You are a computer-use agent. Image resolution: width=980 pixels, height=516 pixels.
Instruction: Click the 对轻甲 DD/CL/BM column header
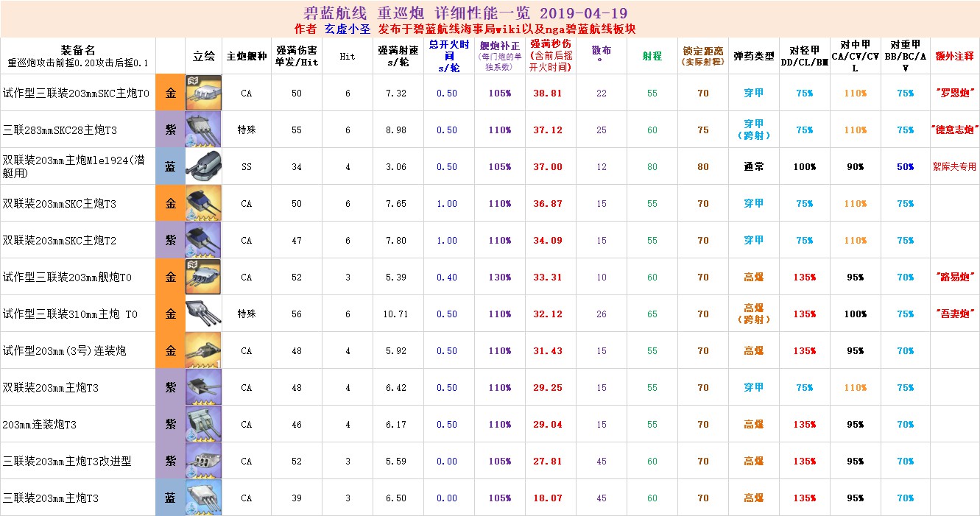click(805, 56)
